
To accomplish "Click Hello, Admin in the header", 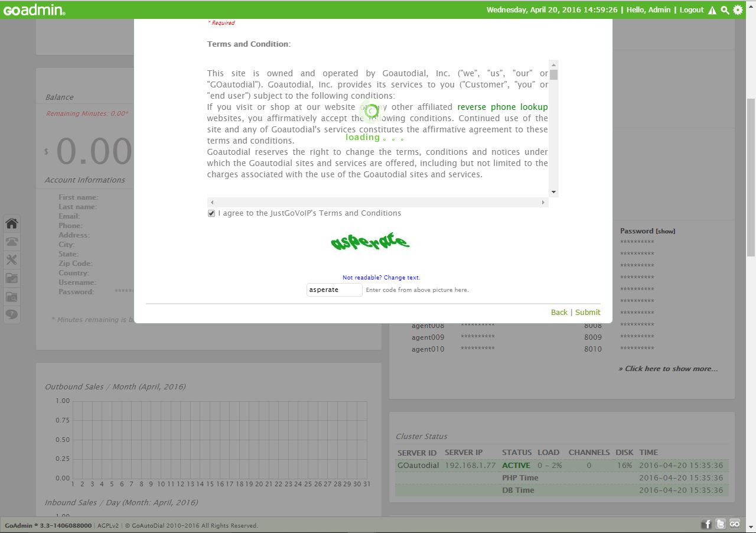I will click(649, 10).
